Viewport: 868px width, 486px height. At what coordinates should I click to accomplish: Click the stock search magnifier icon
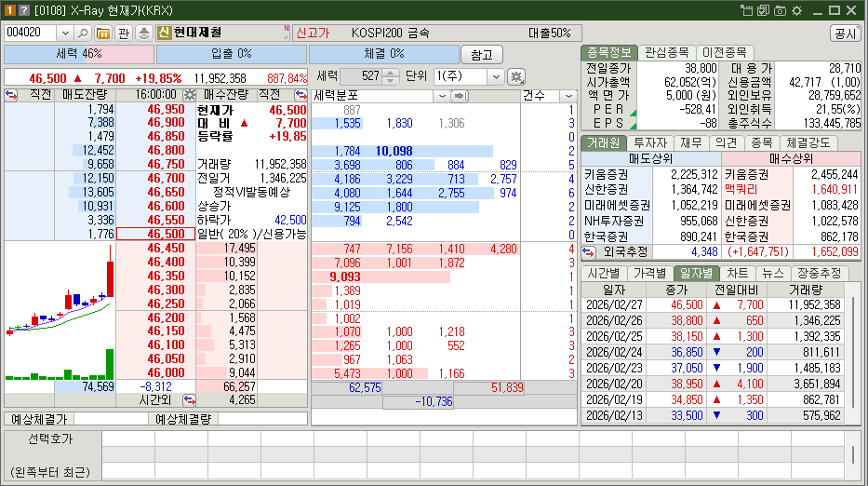[83, 33]
